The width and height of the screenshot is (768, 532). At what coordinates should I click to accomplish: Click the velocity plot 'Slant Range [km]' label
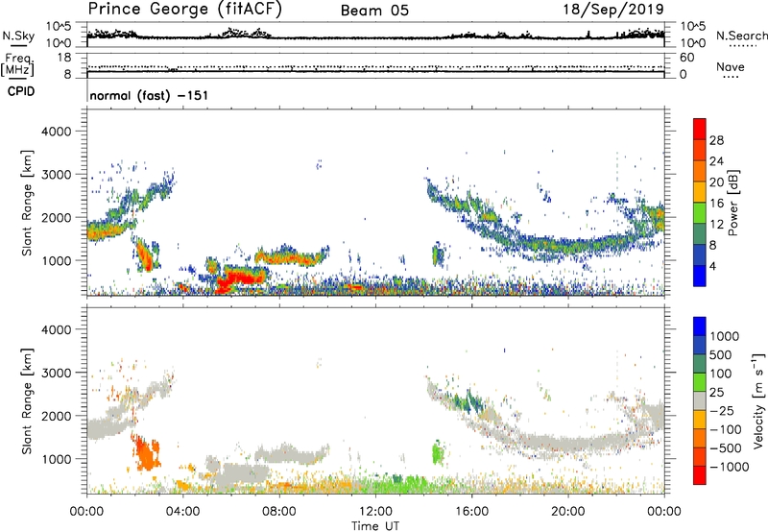pyautogui.click(x=27, y=401)
